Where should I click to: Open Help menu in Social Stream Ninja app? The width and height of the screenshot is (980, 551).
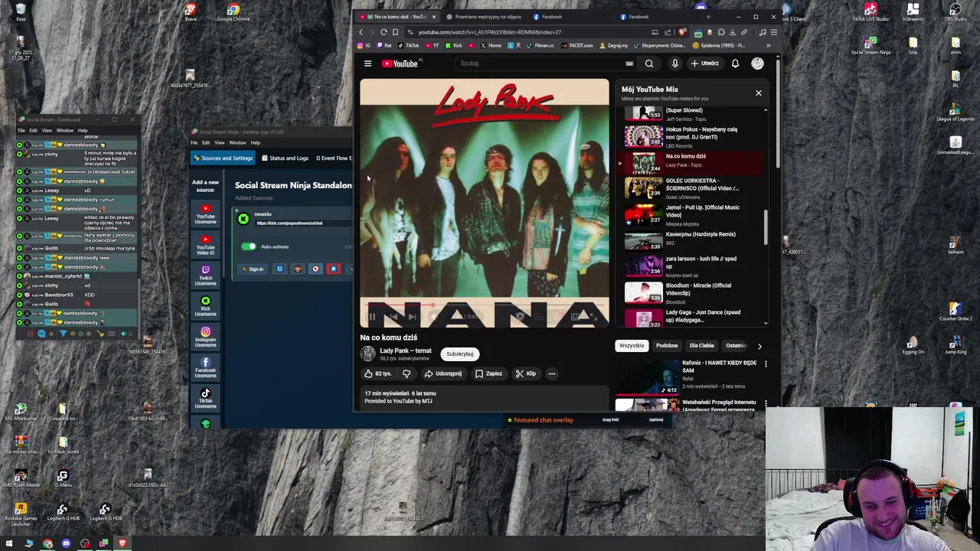[x=255, y=142]
